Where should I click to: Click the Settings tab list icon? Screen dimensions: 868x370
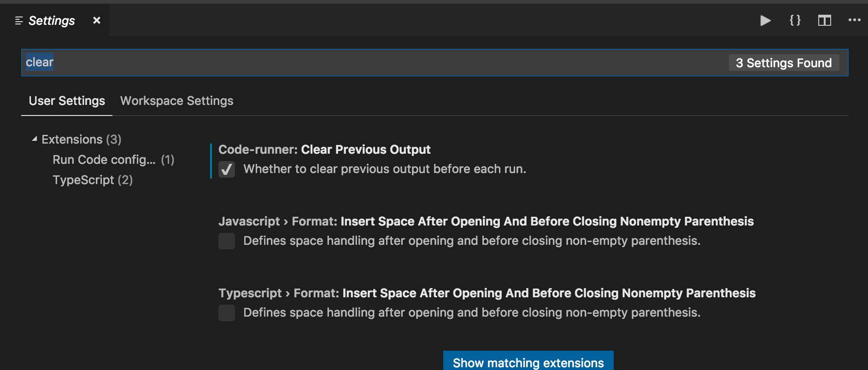19,21
